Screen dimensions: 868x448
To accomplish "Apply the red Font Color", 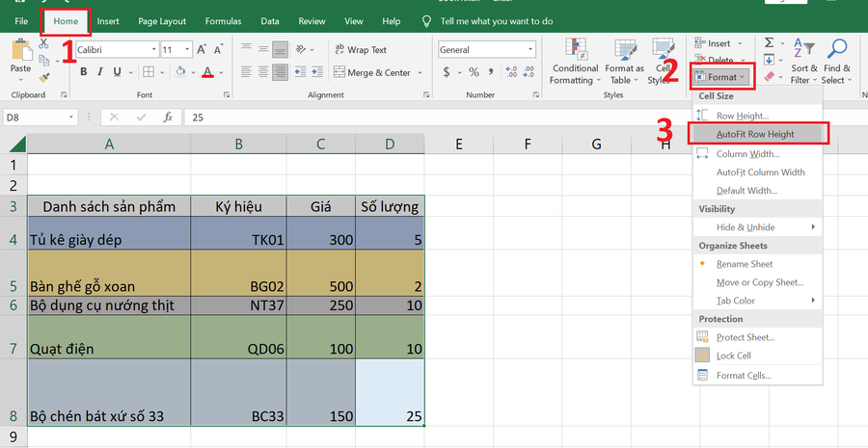I will [207, 72].
